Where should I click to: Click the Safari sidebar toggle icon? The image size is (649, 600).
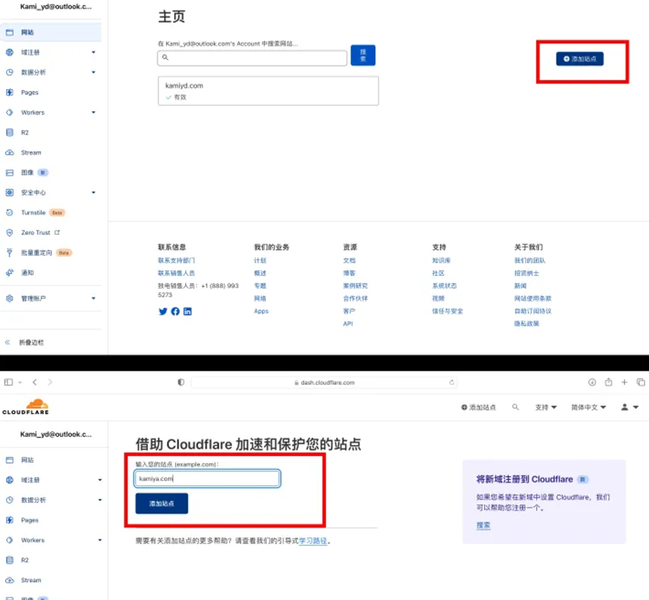tap(8, 382)
